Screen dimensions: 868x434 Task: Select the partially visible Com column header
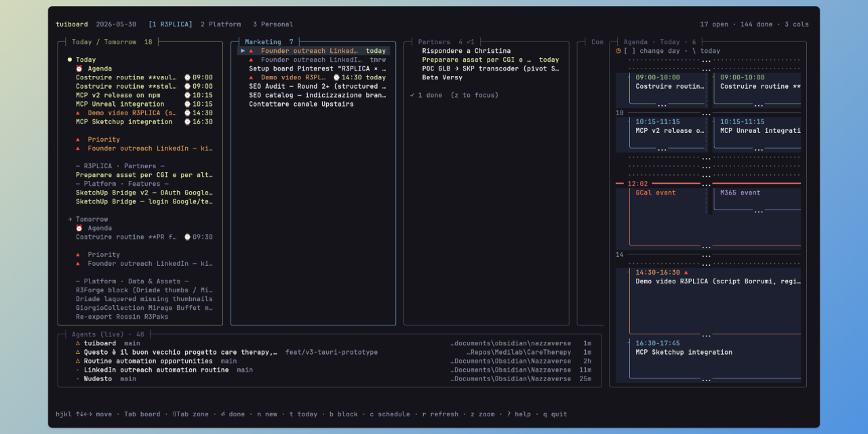coord(597,42)
